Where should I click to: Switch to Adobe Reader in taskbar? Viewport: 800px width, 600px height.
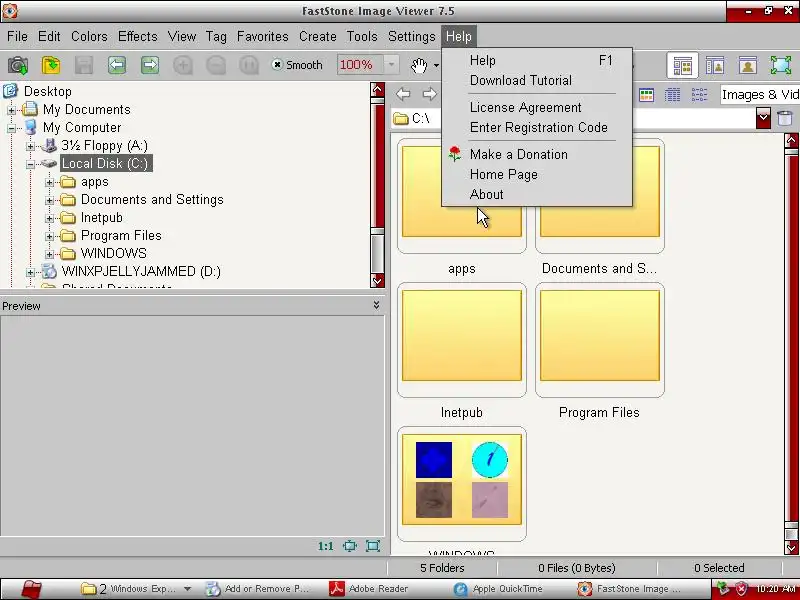(370, 589)
